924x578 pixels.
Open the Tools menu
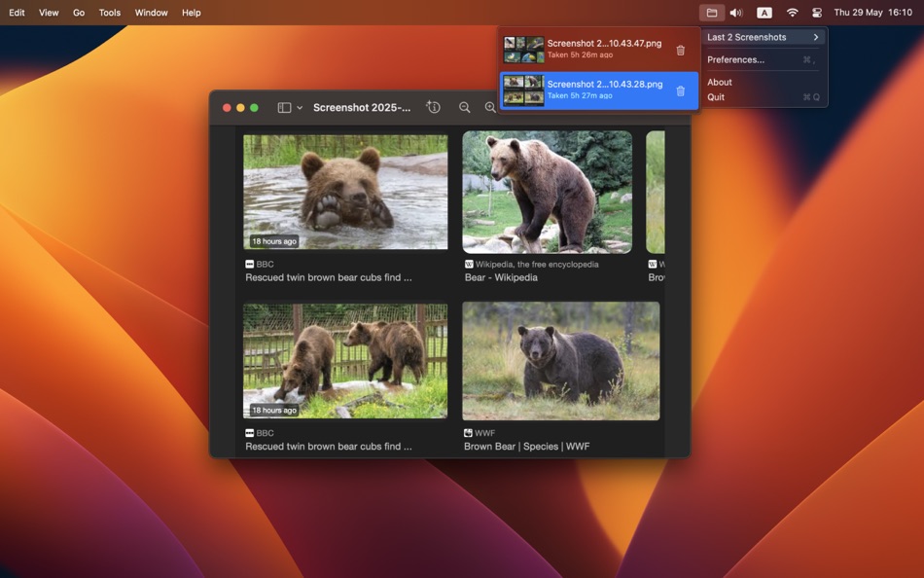tap(110, 13)
